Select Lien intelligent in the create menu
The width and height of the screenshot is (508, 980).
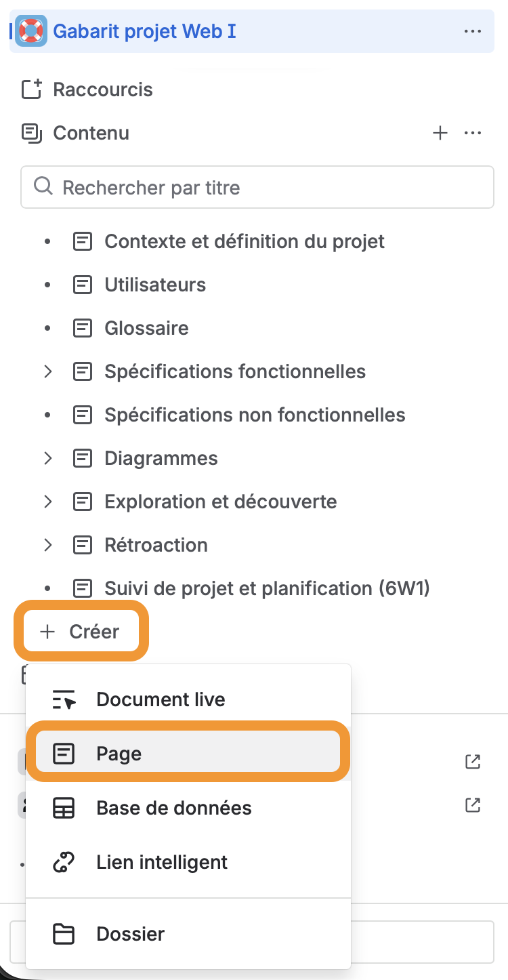(162, 862)
